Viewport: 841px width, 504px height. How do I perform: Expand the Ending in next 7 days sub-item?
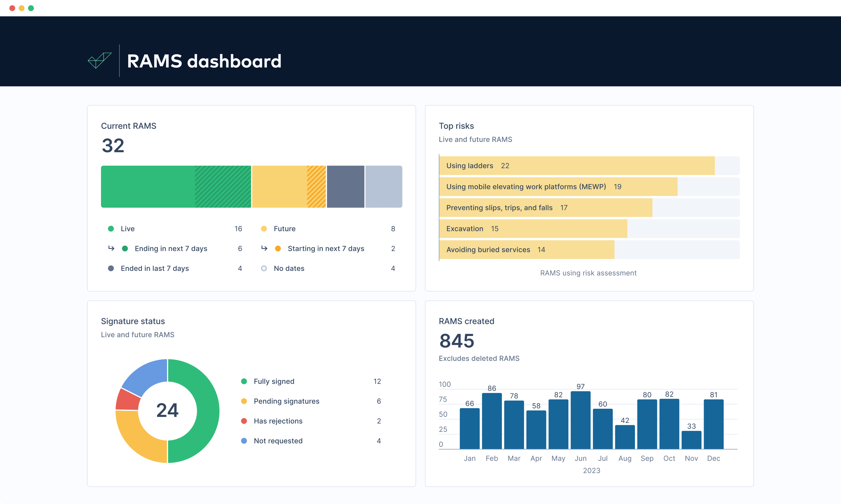171,248
